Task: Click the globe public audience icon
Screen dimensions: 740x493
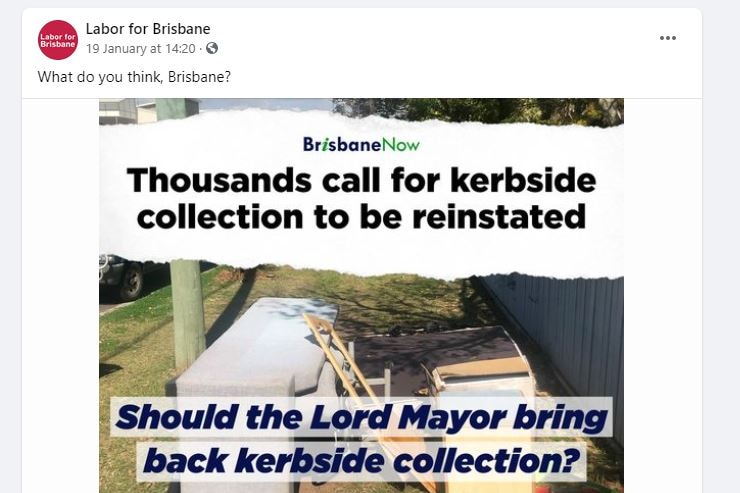Action: click(x=212, y=48)
